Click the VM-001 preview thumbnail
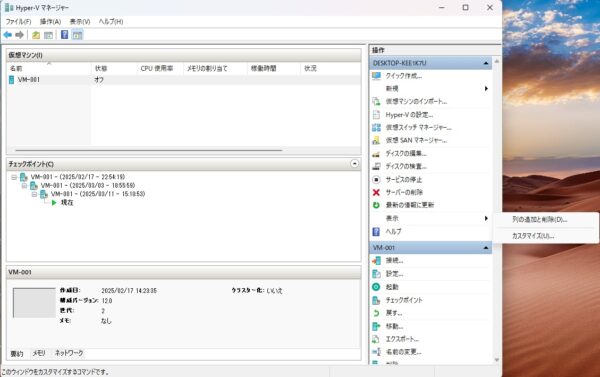Viewport: 600px width, 377px height. [x=34, y=303]
